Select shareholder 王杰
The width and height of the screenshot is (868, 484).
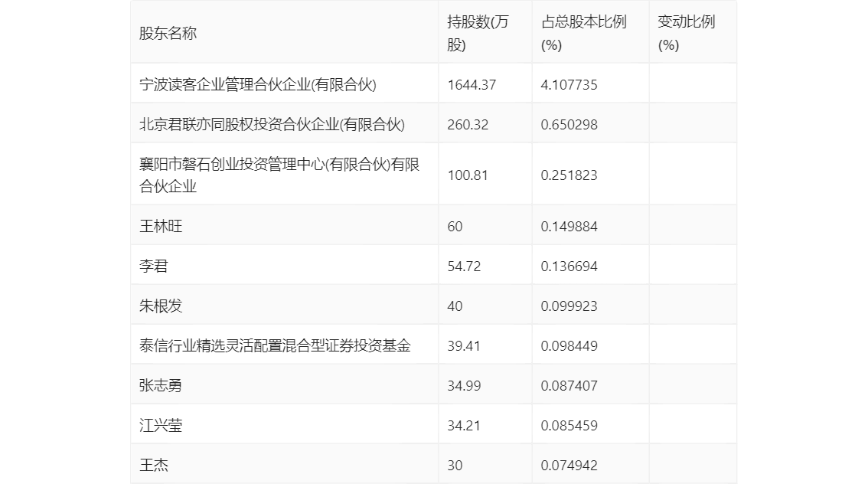pos(153,466)
